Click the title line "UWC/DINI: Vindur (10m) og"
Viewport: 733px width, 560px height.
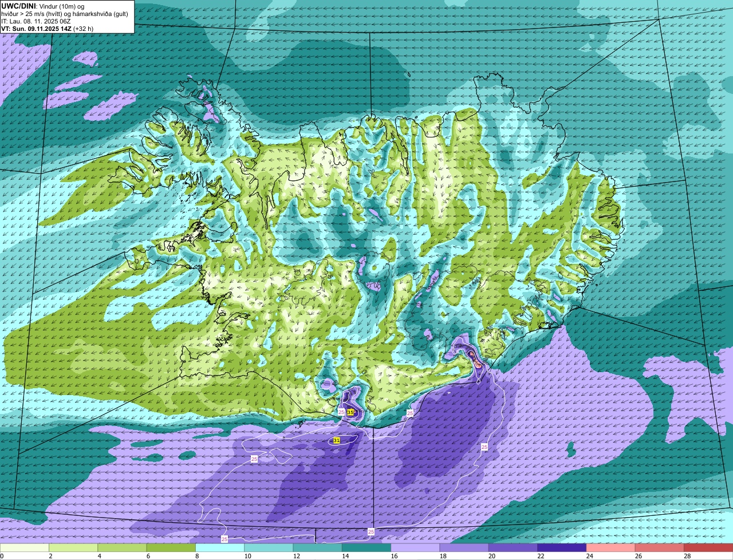[x=43, y=6]
